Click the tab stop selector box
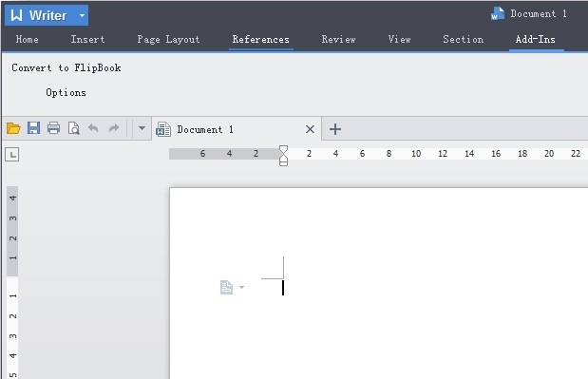Image resolution: width=588 pixels, height=379 pixels. 12,155
